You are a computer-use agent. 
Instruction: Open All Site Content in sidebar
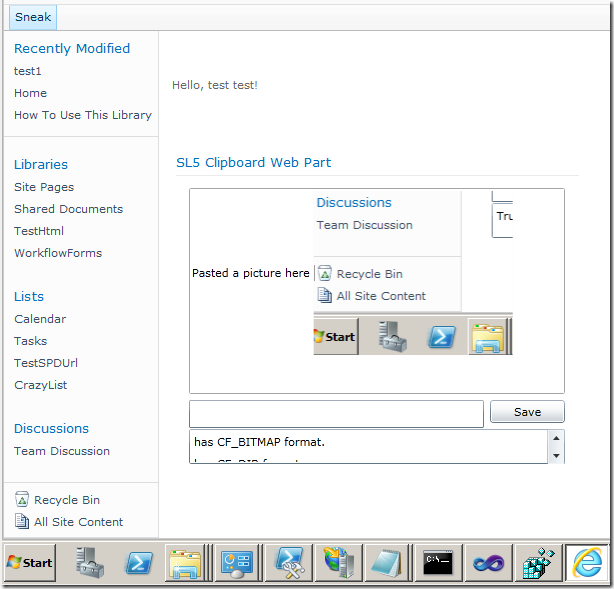click(x=78, y=522)
